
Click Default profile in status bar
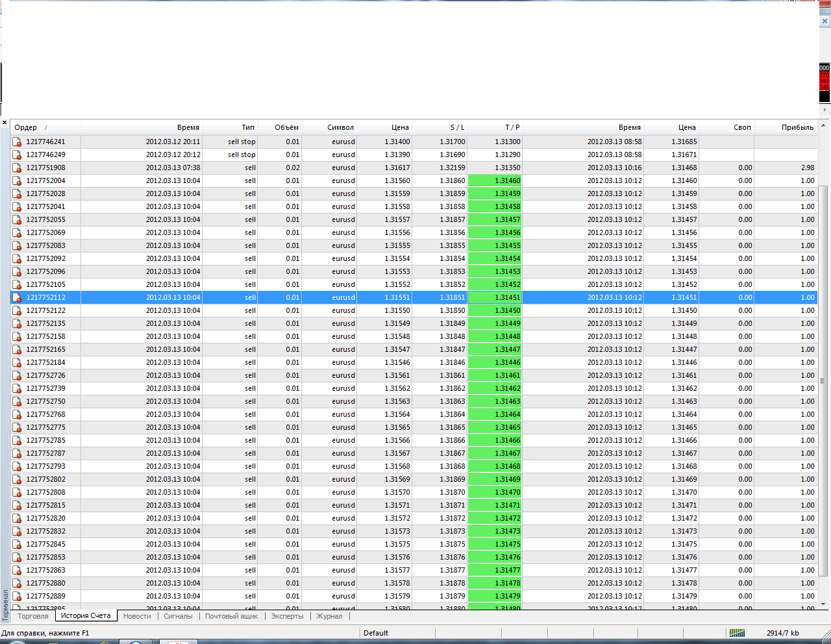click(x=376, y=633)
